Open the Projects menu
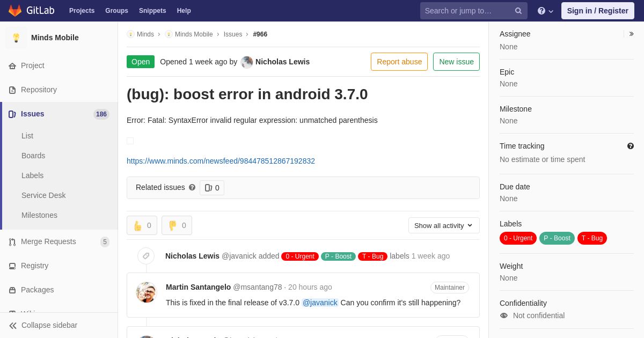This screenshot has width=644, height=338. tap(82, 11)
